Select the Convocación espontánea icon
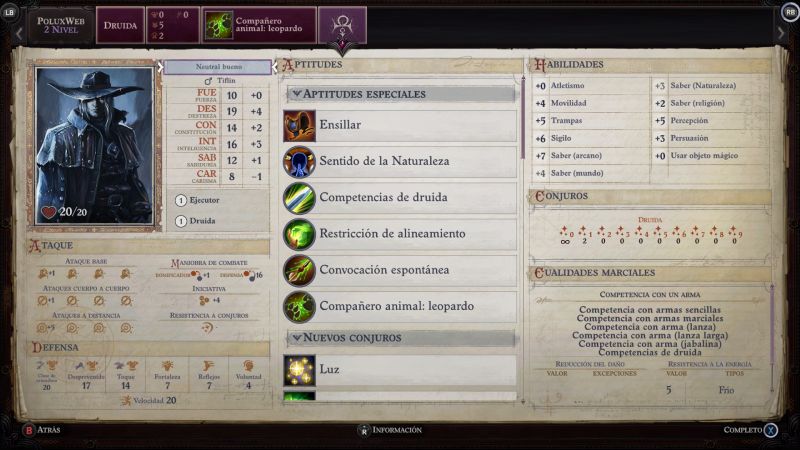The image size is (800, 450). coord(299,270)
